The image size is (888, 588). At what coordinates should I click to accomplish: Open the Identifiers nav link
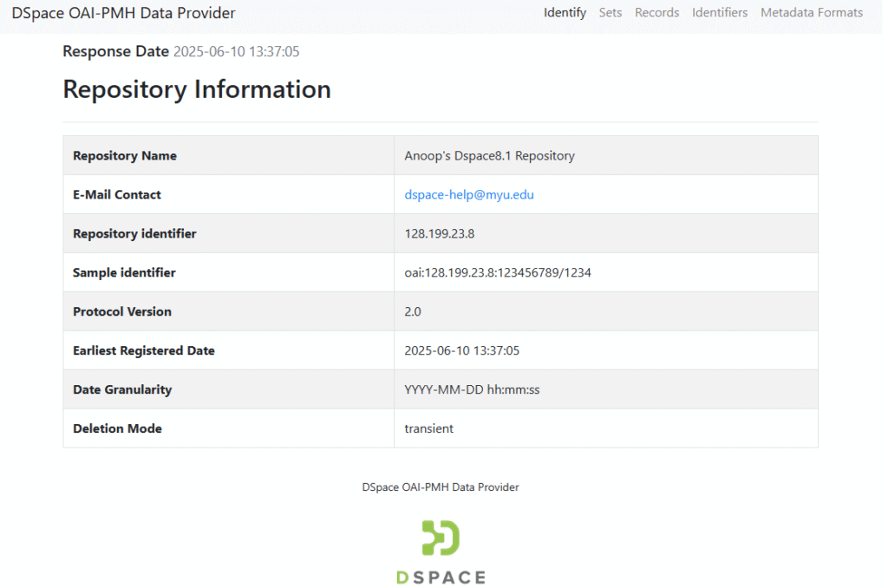click(x=719, y=12)
